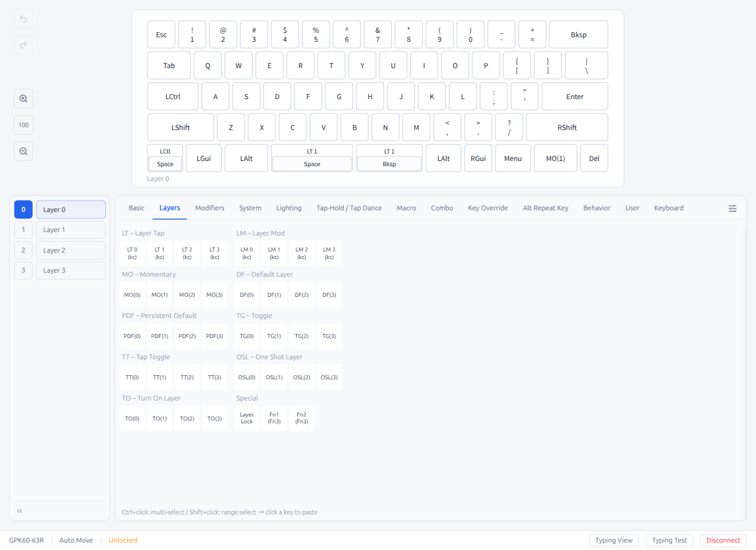
Task: Select the Esc key on the layout
Action: [x=161, y=34]
